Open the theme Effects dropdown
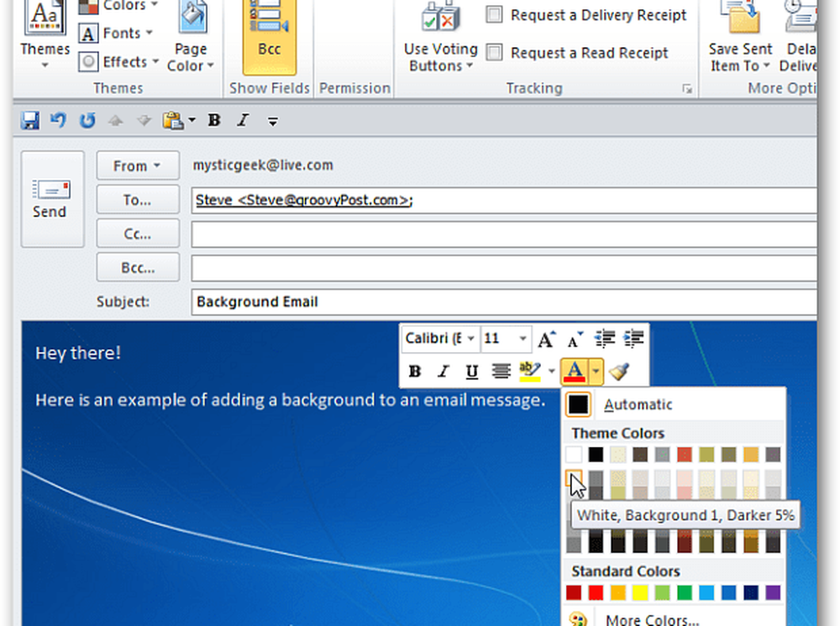Screen dimensions: 840x626 coord(119,61)
